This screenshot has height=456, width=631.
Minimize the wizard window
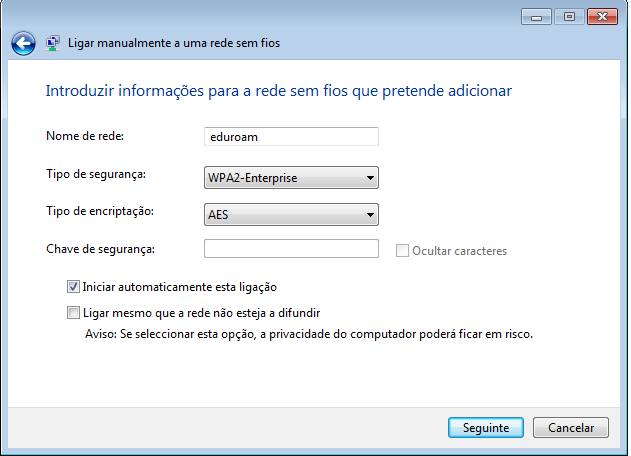point(536,17)
